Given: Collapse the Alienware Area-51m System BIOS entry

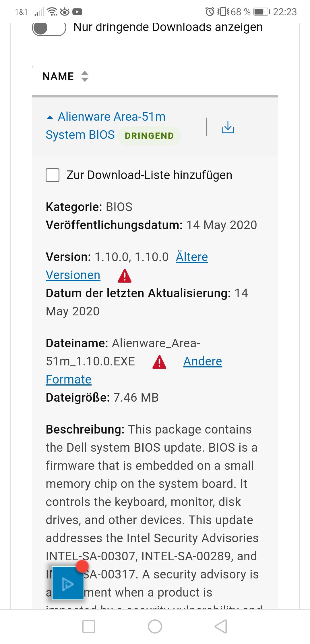Looking at the screenshot, I should [50, 117].
